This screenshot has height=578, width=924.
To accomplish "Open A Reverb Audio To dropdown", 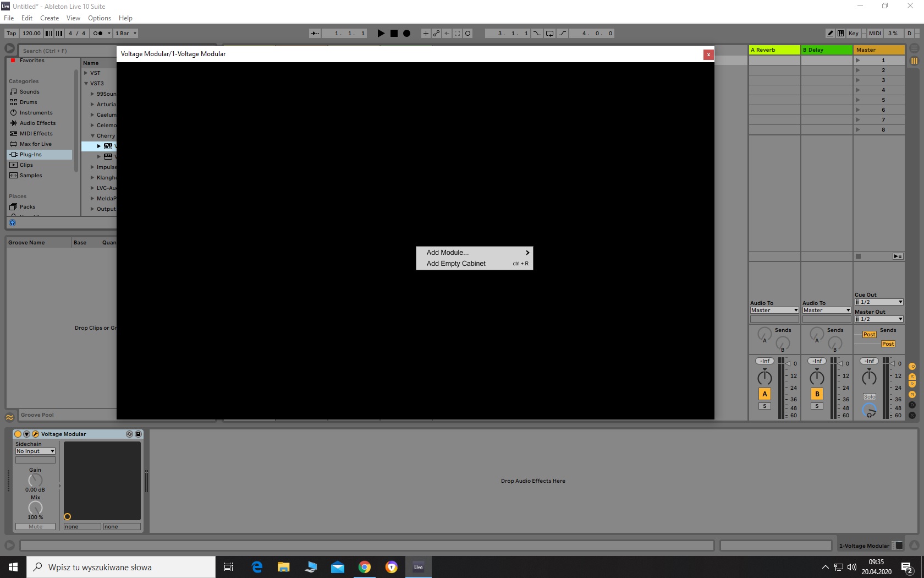I will [774, 310].
